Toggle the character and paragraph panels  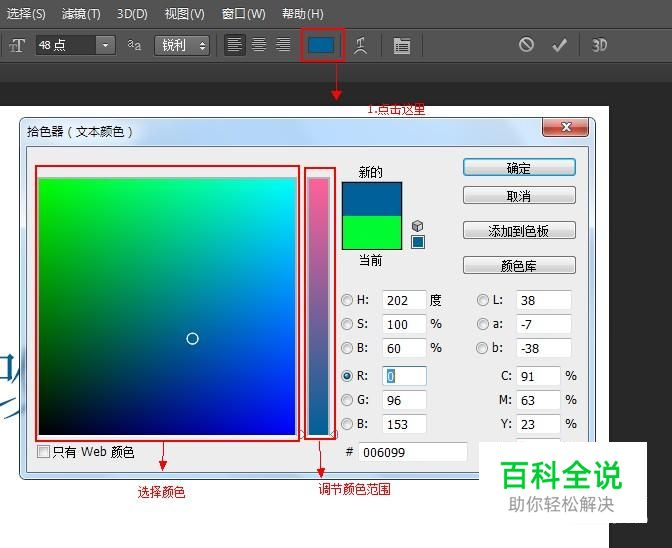402,46
